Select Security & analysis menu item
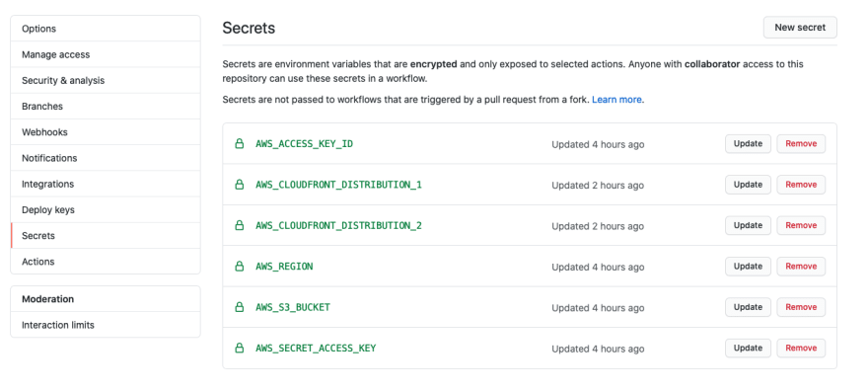This screenshot has height=391, width=868. pos(106,80)
